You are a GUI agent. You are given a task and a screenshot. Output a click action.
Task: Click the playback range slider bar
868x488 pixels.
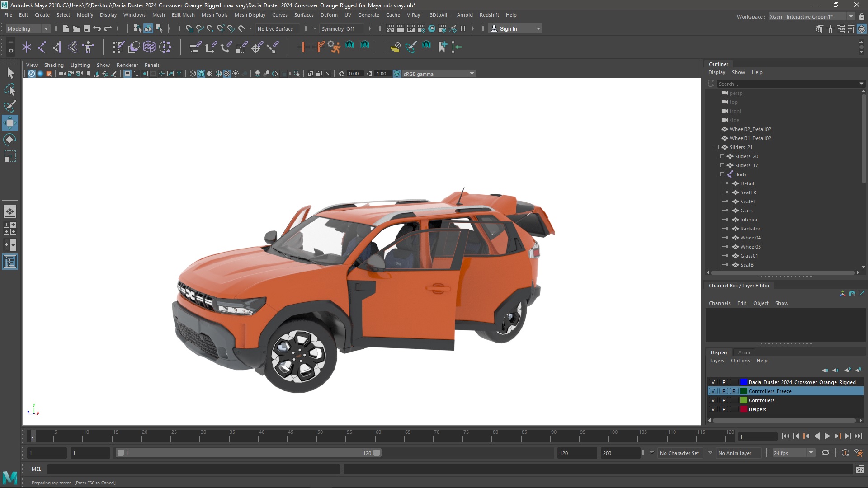click(249, 453)
